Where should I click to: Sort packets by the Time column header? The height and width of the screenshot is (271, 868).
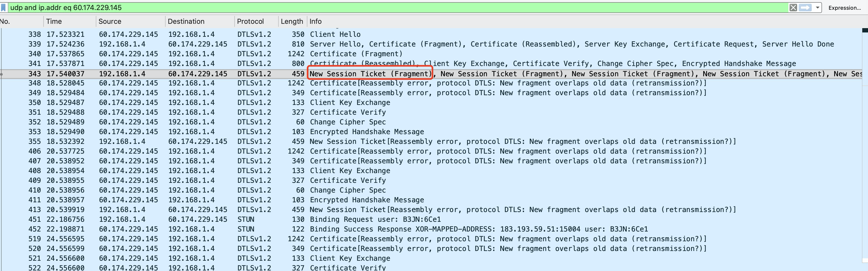tap(70, 21)
